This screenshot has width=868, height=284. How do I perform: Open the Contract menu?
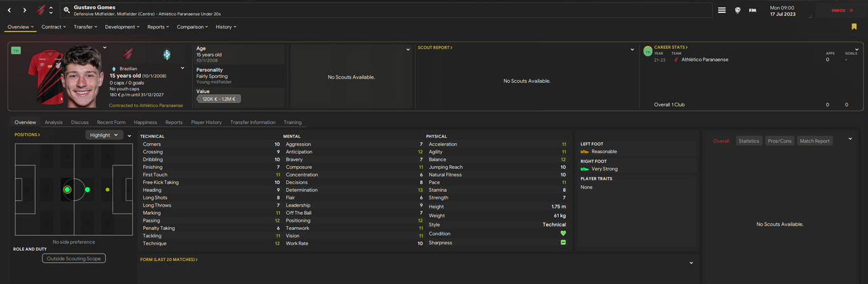(x=54, y=27)
